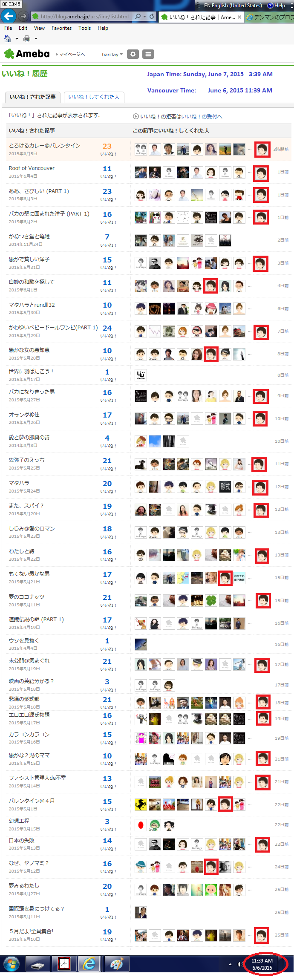Open the Favorites menu
This screenshot has width=294, height=980.
pyautogui.click(x=61, y=28)
